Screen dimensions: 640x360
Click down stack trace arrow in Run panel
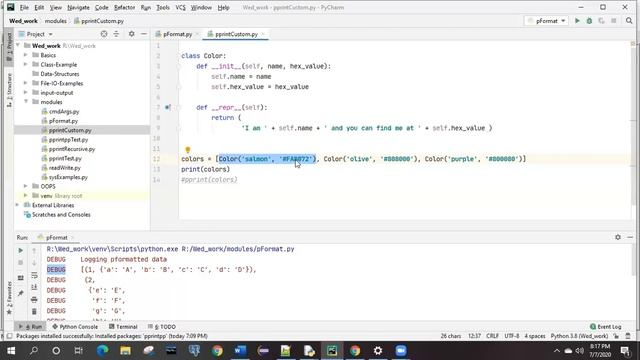click(34, 262)
